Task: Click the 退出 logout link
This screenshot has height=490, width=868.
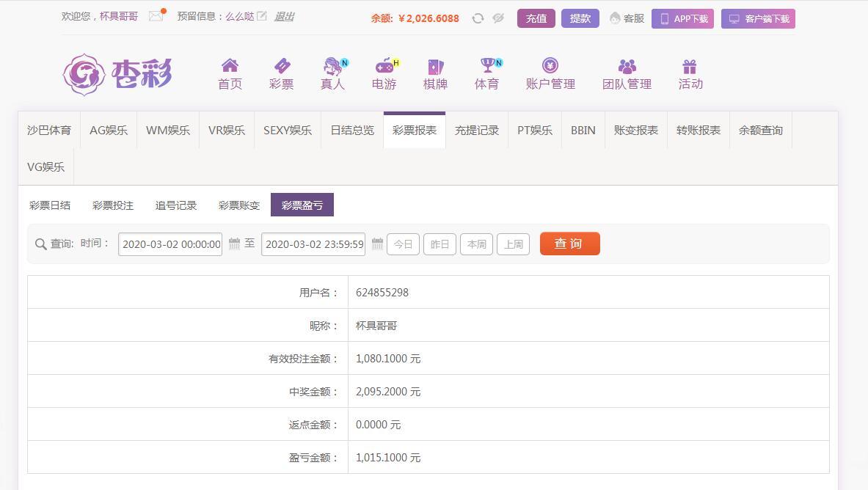Action: (284, 16)
